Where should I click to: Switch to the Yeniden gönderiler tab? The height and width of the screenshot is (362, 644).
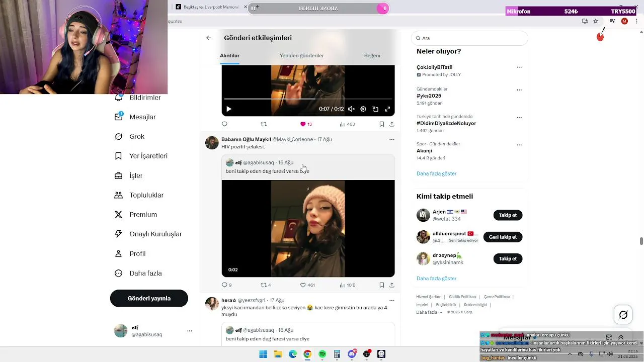[302, 55]
